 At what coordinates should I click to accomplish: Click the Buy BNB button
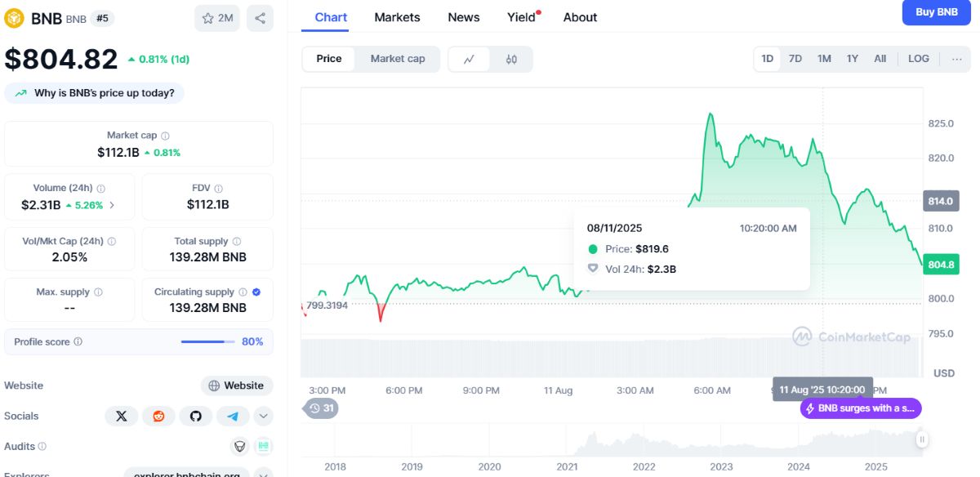point(937,12)
